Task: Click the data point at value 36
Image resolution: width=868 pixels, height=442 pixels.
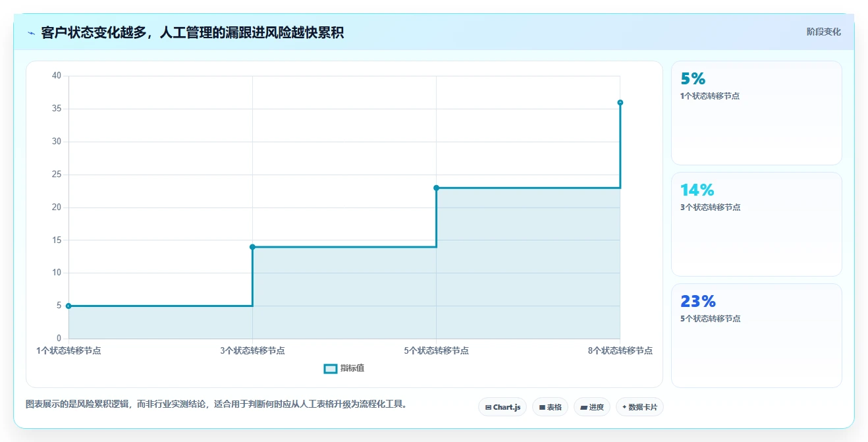Action: click(x=620, y=102)
